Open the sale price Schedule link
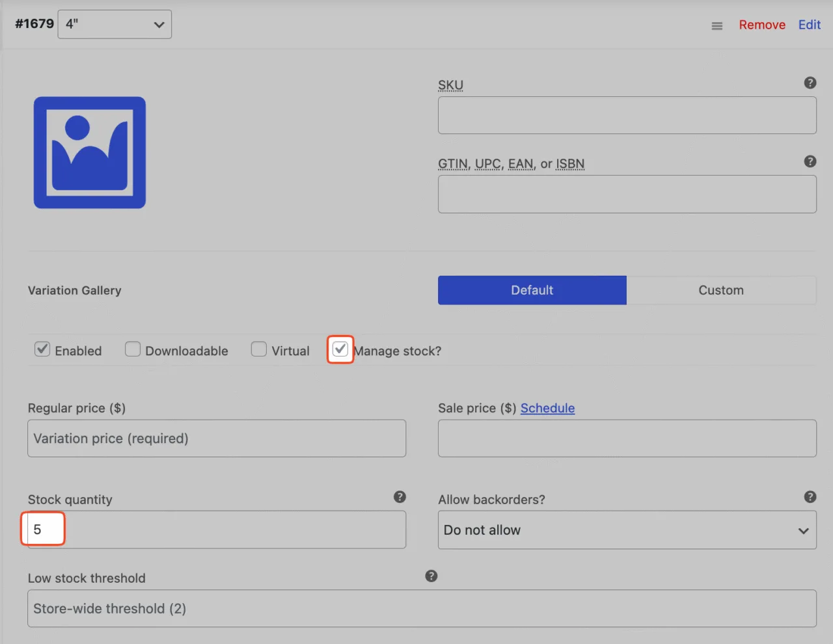The image size is (833, 644). click(x=547, y=408)
